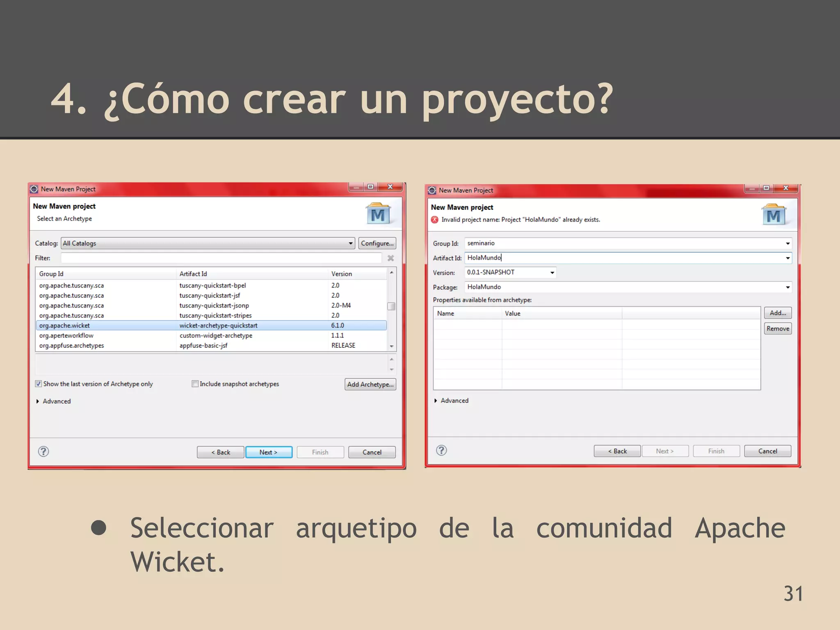Click the Add Archetype... button
This screenshot has width=840, height=630.
pos(370,384)
